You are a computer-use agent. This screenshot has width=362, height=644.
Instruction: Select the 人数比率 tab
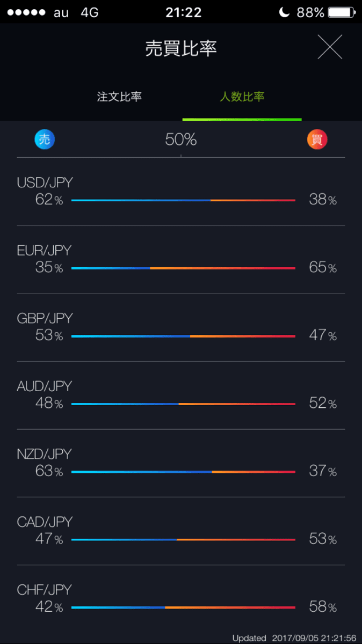coord(242,97)
